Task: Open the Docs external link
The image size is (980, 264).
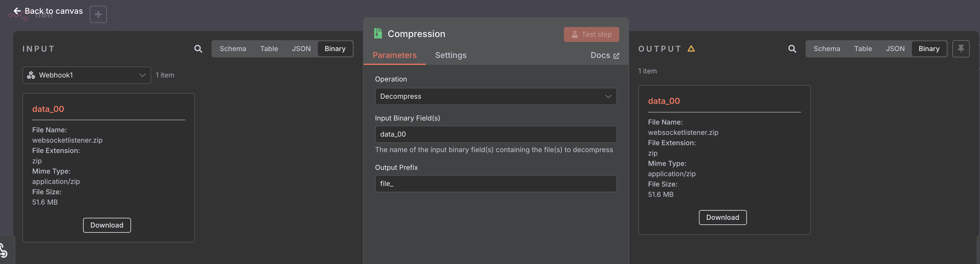Action: 605,55
